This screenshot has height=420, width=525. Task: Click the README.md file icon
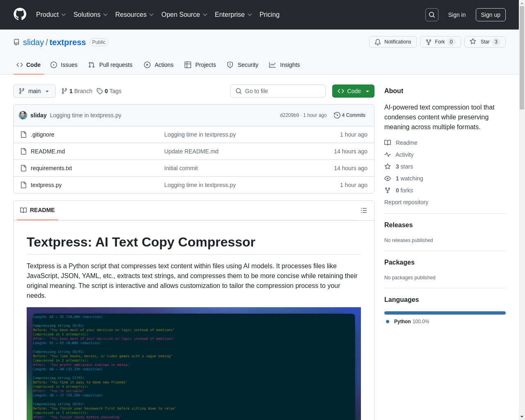(x=24, y=151)
